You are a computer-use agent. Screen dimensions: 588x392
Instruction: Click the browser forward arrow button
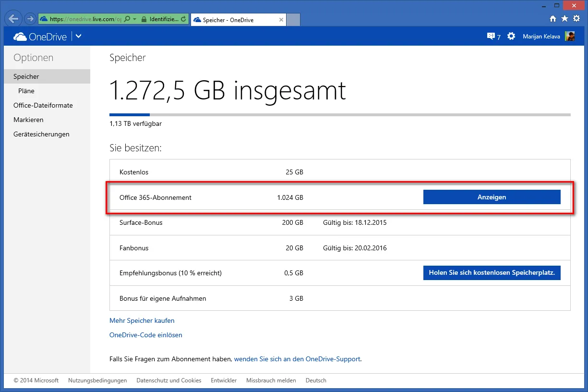click(30, 19)
